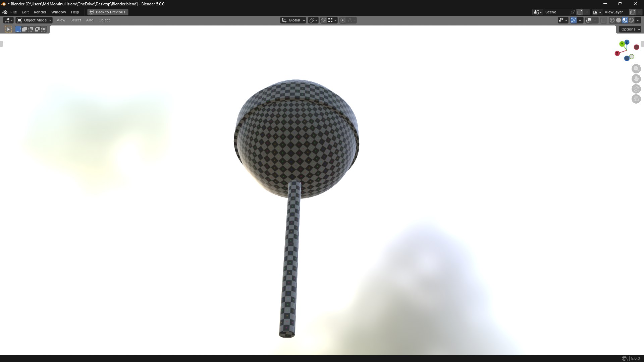The height and width of the screenshot is (362, 644).
Task: Choose Subtract Existing Selection mode
Action: pos(31,29)
